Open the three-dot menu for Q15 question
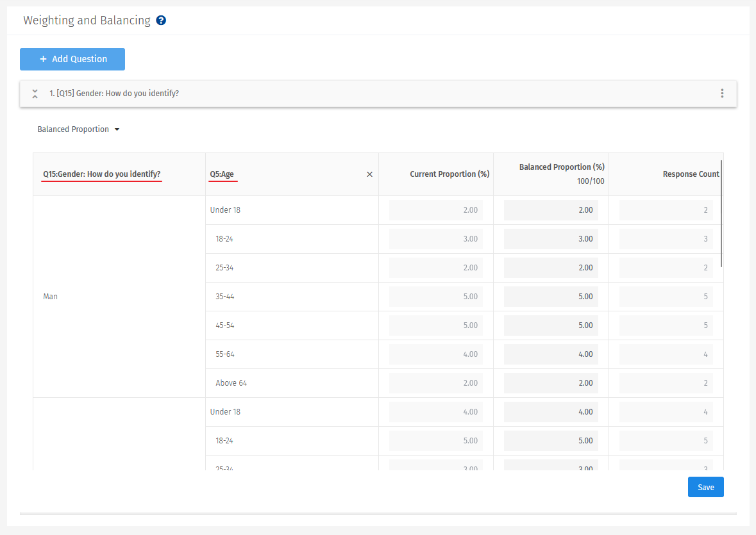Screen dimensions: 756x535 pos(722,94)
